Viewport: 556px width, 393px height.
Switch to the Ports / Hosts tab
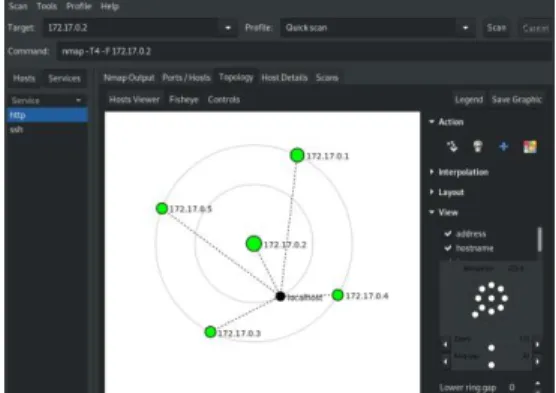[186, 78]
